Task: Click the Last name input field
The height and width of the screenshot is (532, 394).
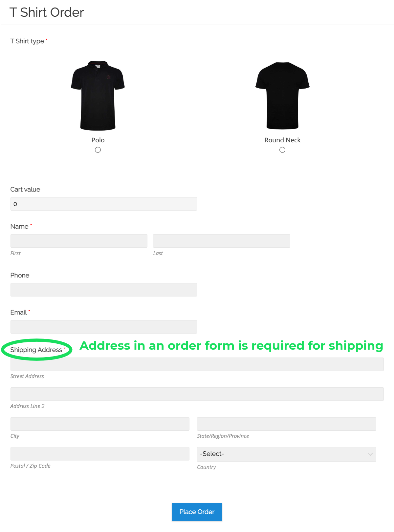Action: (222, 241)
